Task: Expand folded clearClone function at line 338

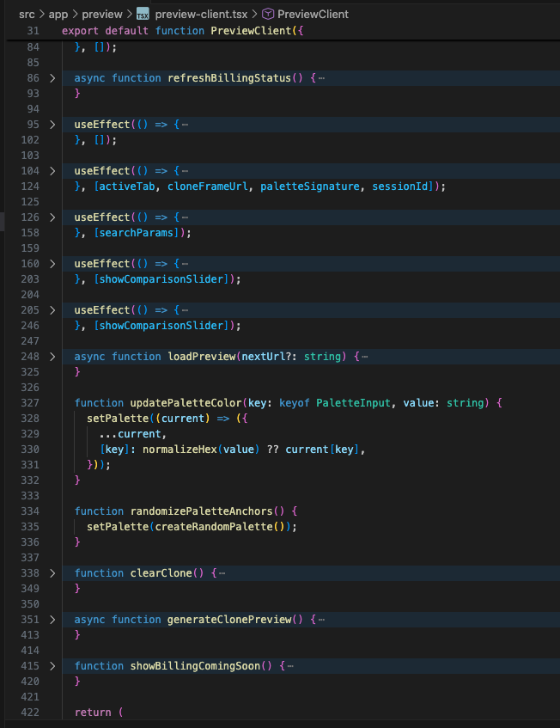Action: coord(52,573)
